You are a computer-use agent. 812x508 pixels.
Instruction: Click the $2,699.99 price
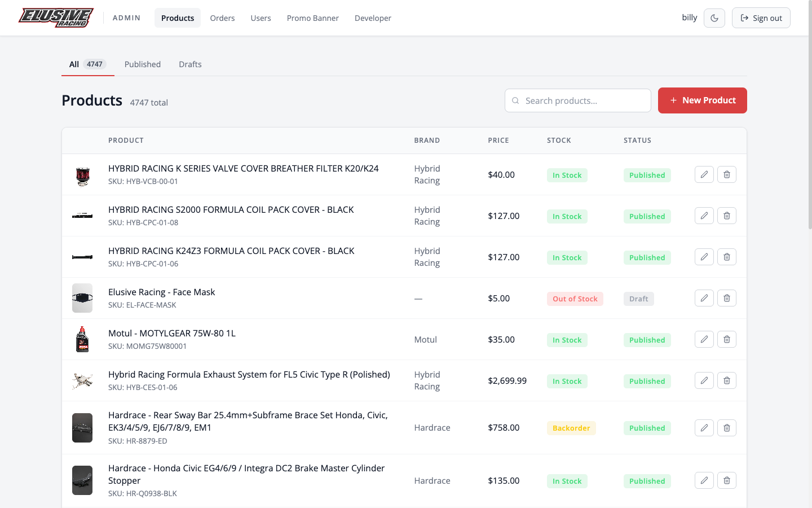[x=507, y=380]
